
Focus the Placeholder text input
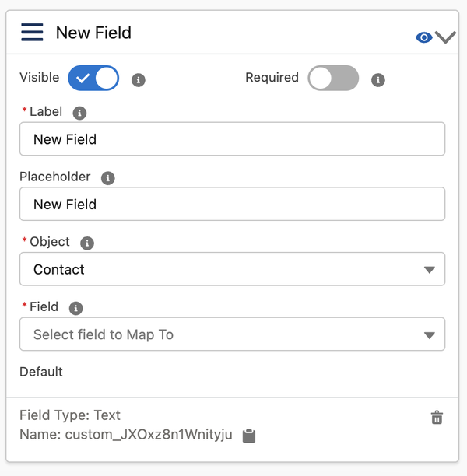click(232, 205)
